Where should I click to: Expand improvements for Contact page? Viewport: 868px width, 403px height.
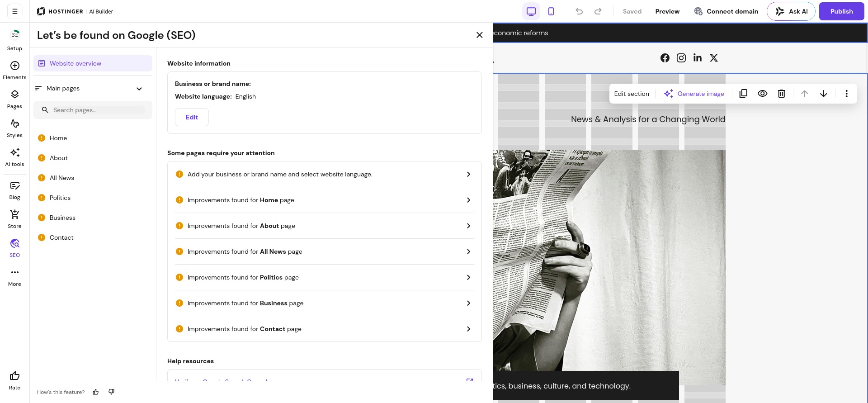(x=325, y=329)
